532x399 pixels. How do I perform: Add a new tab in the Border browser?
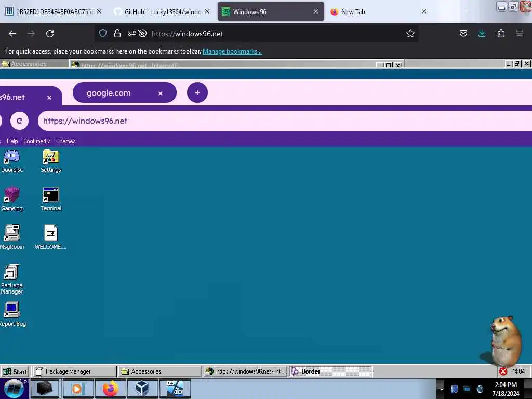[x=197, y=92]
